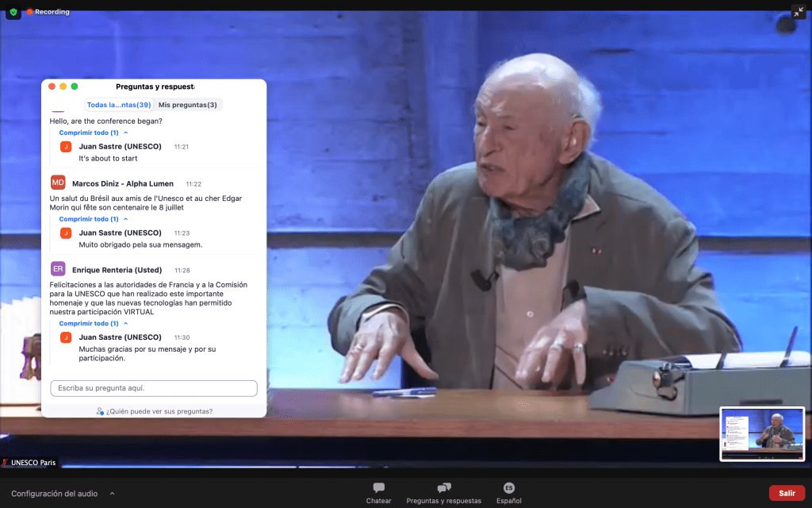The height and width of the screenshot is (508, 812).
Task: Switch to the Mis preguntas(3) tab
Action: tap(188, 105)
